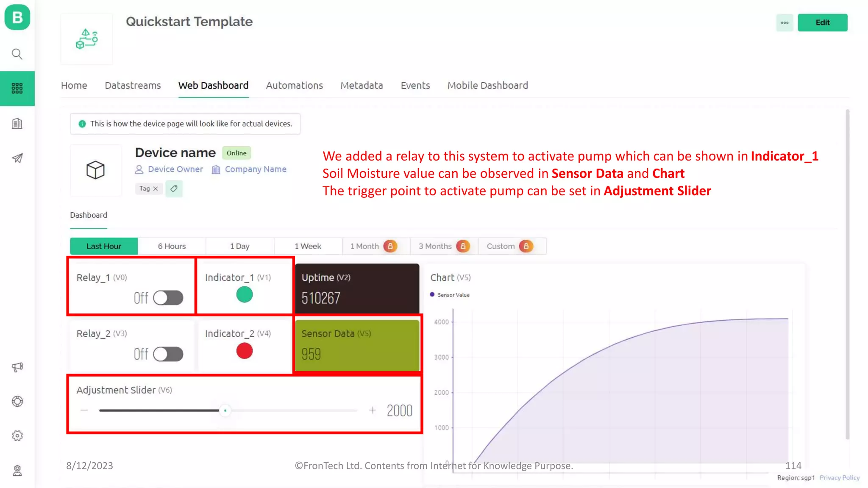Click the Quickstart Template thumbnail icon
The height and width of the screenshot is (488, 868).
click(87, 39)
